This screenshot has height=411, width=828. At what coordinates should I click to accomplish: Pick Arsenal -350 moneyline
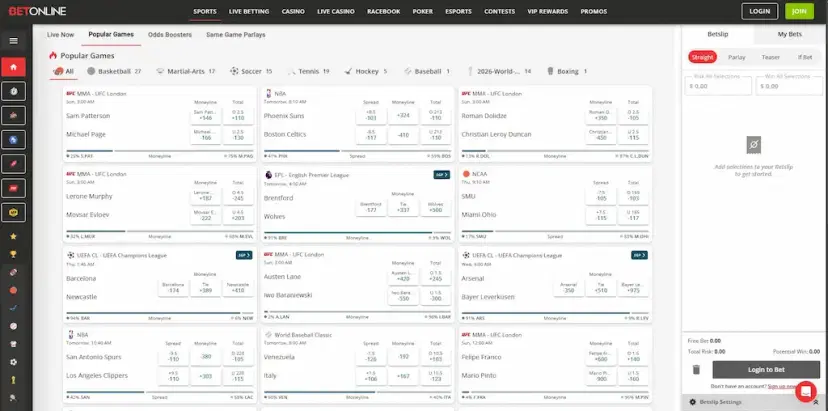coord(569,287)
